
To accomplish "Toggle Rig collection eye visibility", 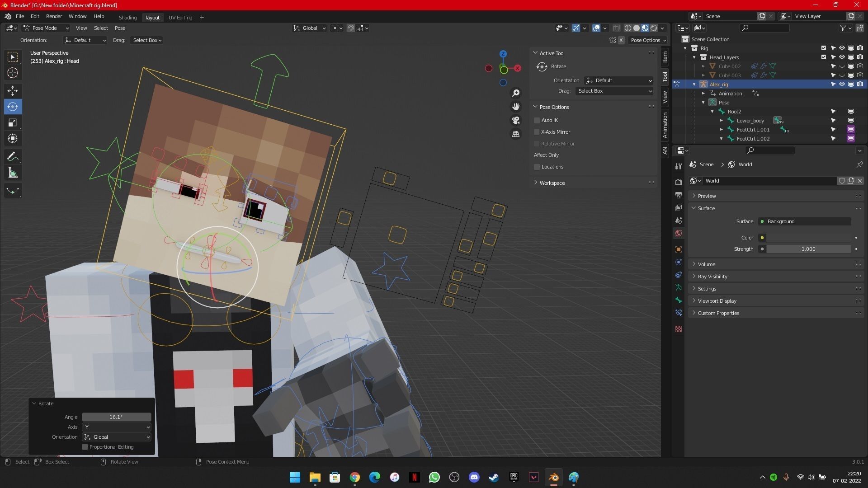I will (842, 48).
